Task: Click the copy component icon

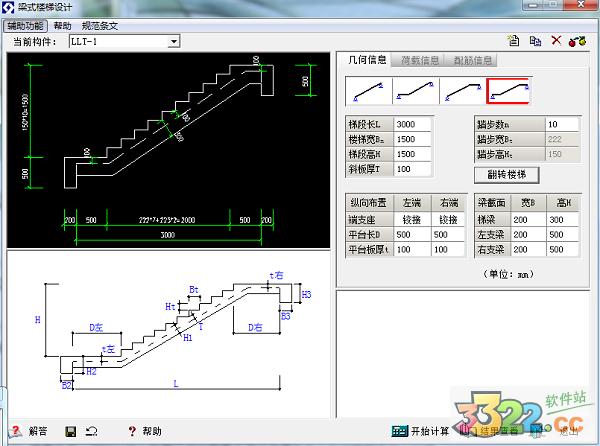Action: (535, 41)
